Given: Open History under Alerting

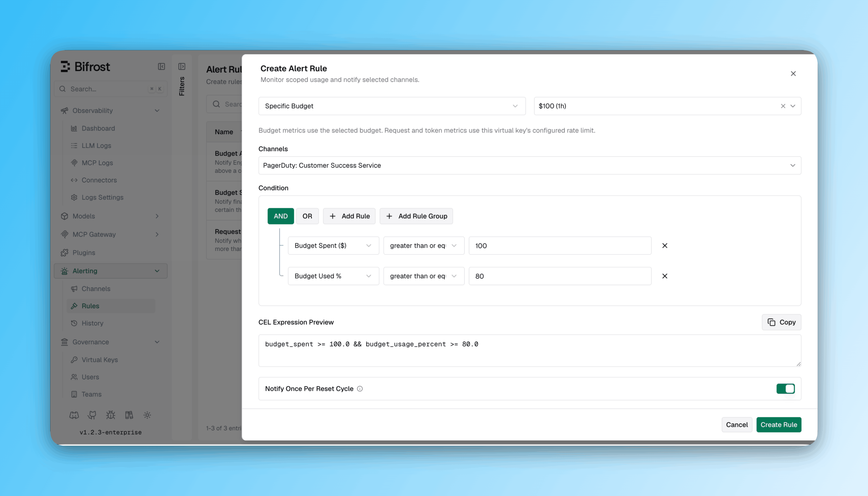Looking at the screenshot, I should (92, 323).
